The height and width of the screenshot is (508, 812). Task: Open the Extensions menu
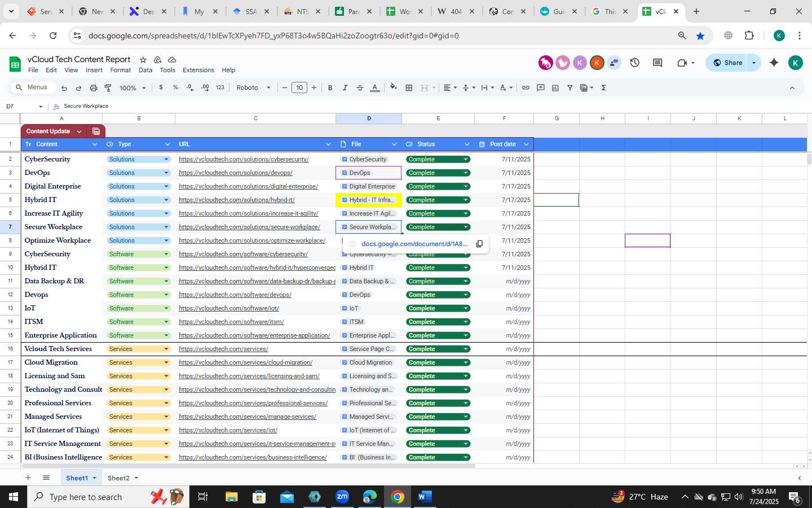coord(198,70)
